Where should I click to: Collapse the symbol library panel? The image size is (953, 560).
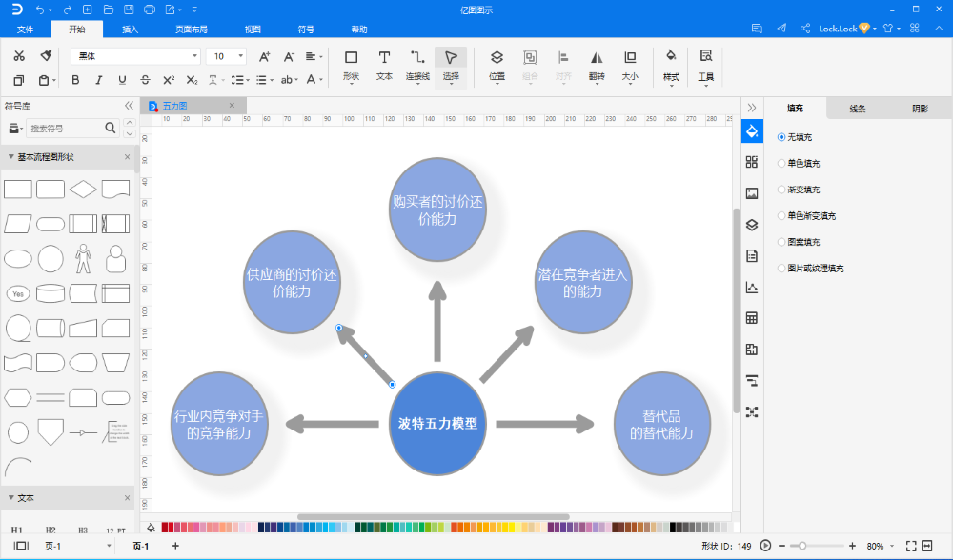(129, 106)
